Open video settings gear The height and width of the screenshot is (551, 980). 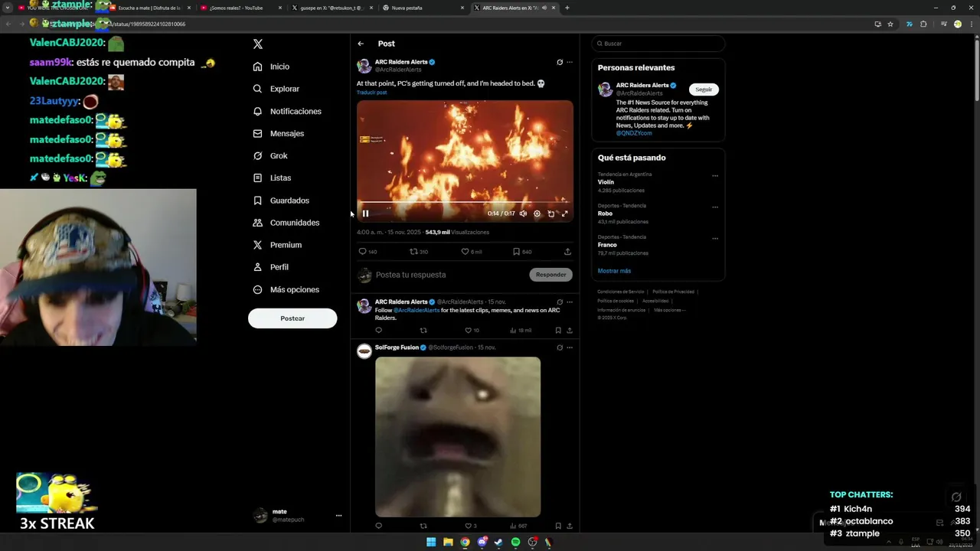[x=537, y=214]
